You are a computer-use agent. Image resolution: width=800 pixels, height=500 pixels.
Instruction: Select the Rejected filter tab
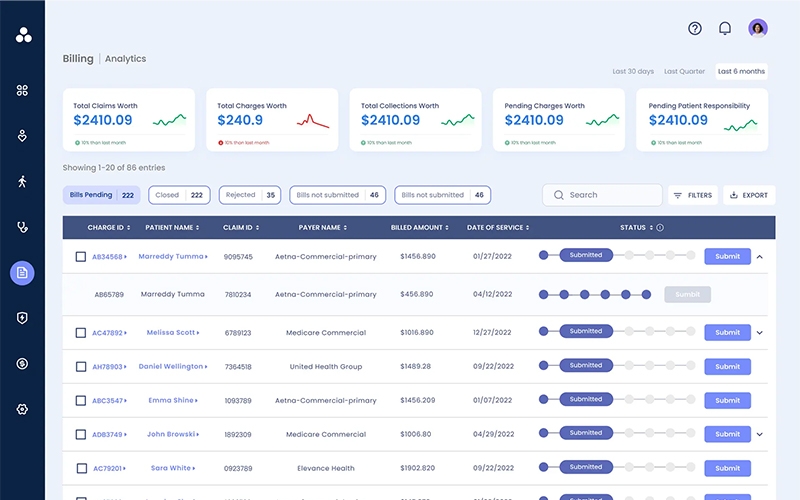pyautogui.click(x=250, y=195)
